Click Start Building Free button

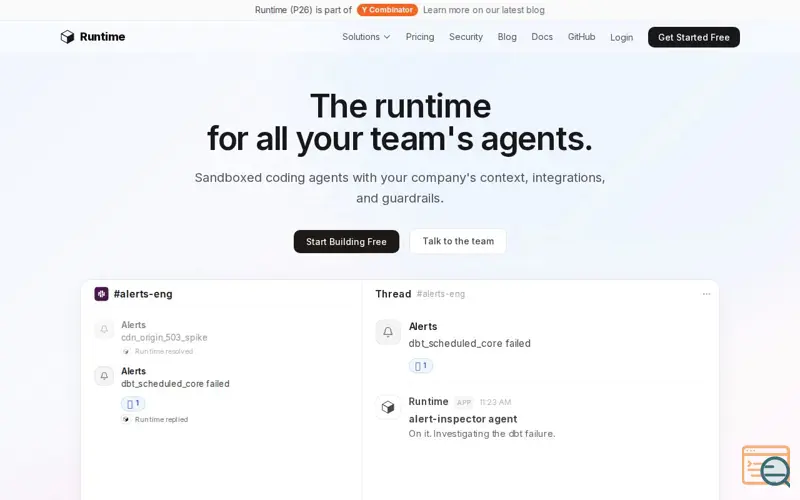point(346,241)
